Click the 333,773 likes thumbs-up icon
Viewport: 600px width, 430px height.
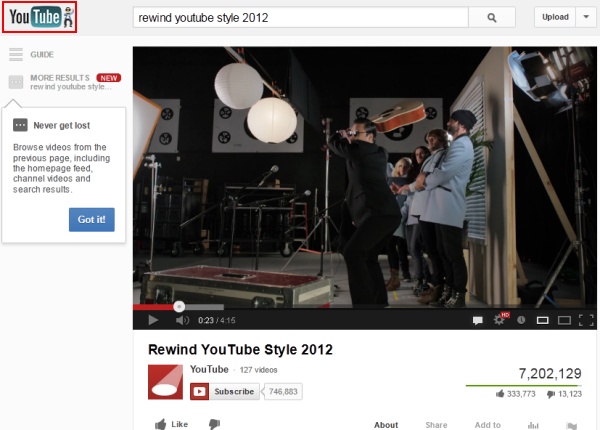point(500,394)
